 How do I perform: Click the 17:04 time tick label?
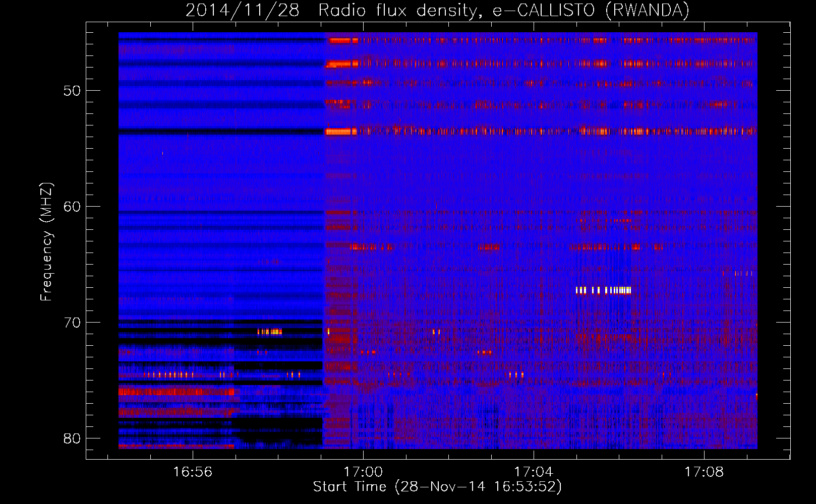[534, 472]
